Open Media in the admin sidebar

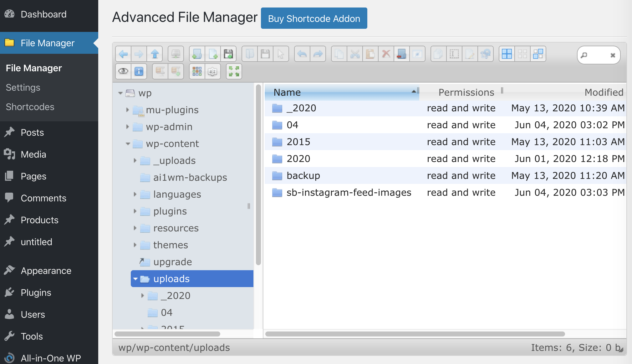pos(49,154)
